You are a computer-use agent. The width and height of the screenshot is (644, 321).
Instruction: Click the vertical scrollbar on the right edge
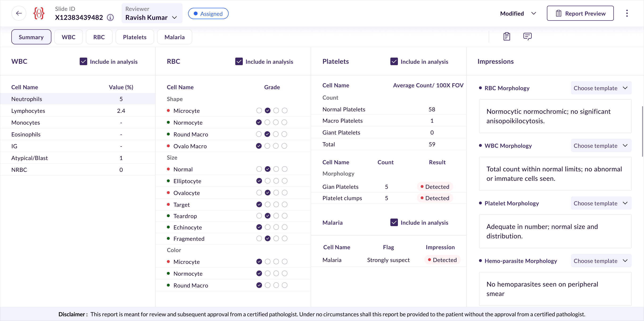tap(642, 131)
